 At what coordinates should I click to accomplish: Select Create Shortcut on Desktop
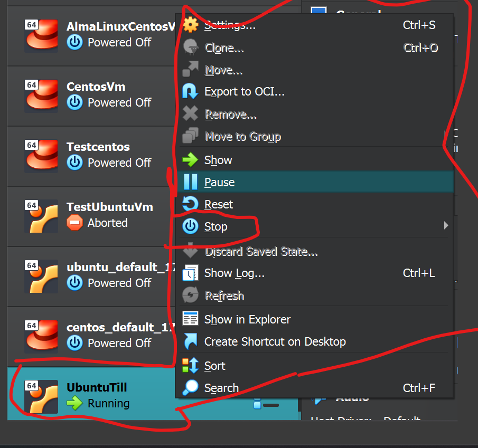click(x=315, y=341)
